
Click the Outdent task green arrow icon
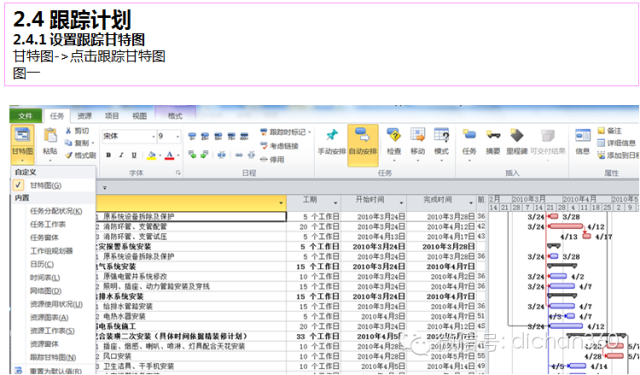coord(192,154)
